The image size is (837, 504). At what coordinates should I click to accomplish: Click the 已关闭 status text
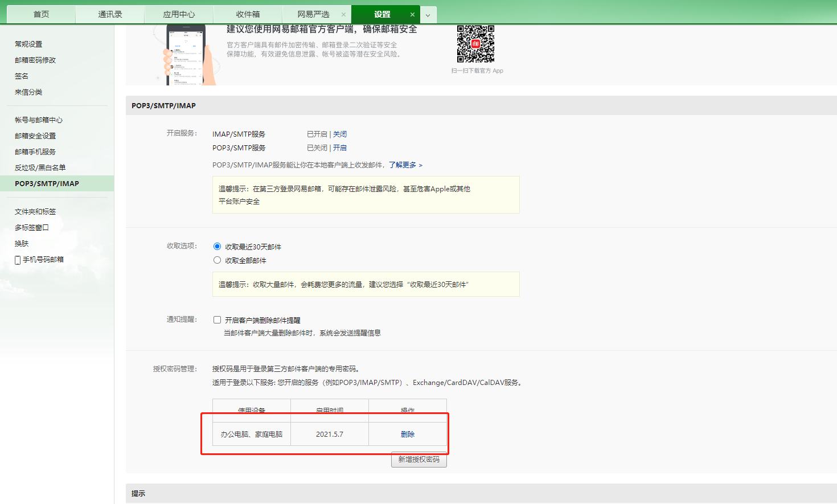coord(317,148)
